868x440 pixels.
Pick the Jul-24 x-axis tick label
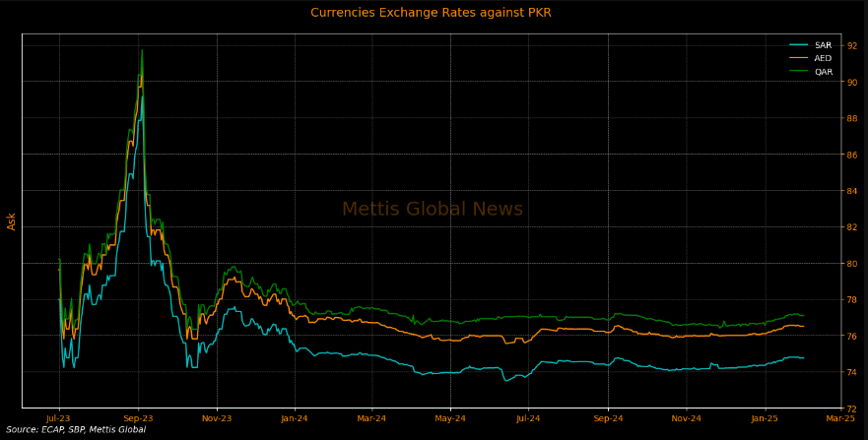click(528, 418)
